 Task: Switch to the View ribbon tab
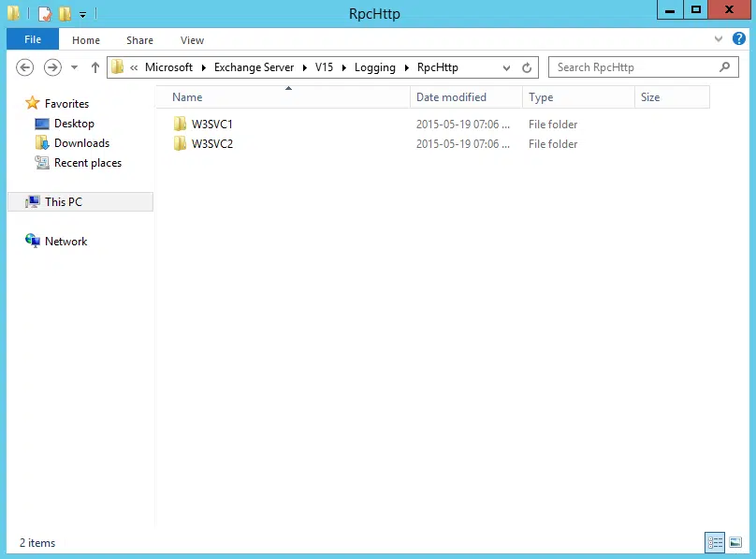pyautogui.click(x=192, y=40)
